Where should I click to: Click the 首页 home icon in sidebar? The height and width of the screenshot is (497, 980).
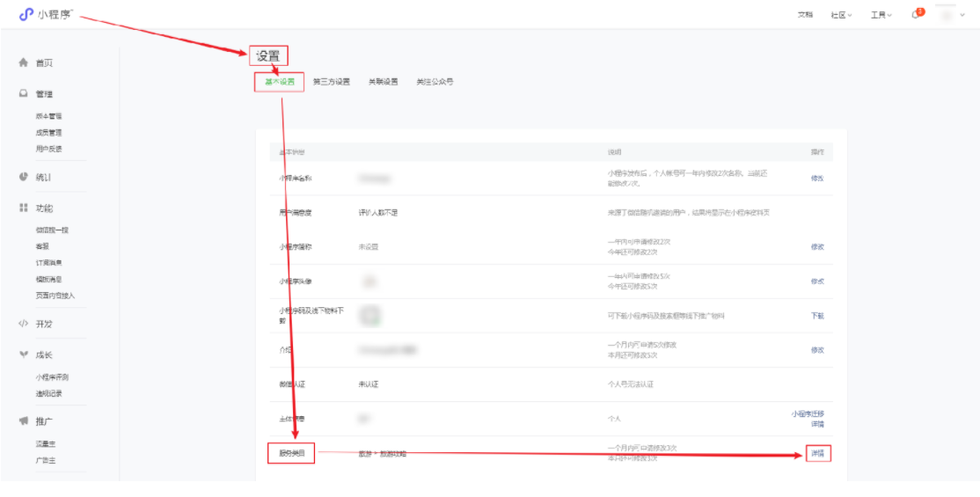pyautogui.click(x=24, y=63)
